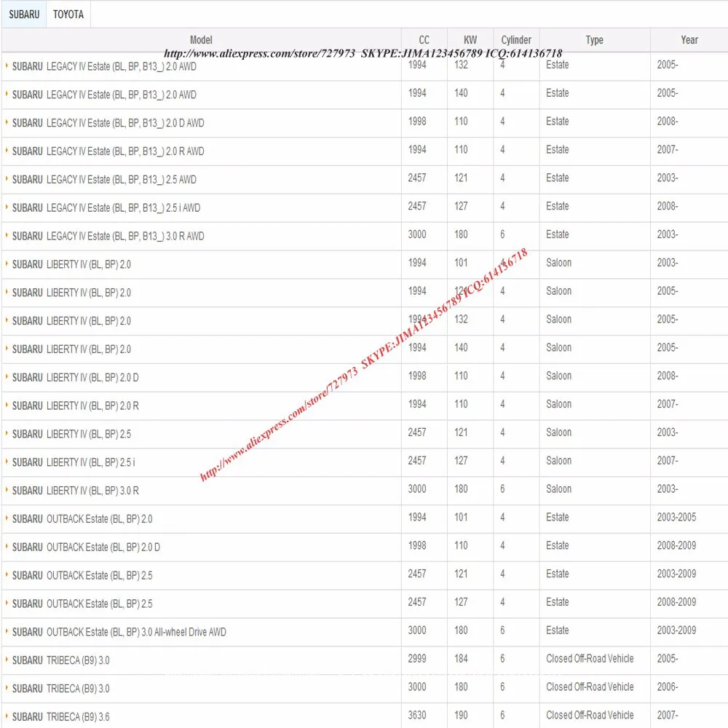Click the 190 KW value
Image resolution: width=728 pixels, height=728 pixels.
point(461,716)
